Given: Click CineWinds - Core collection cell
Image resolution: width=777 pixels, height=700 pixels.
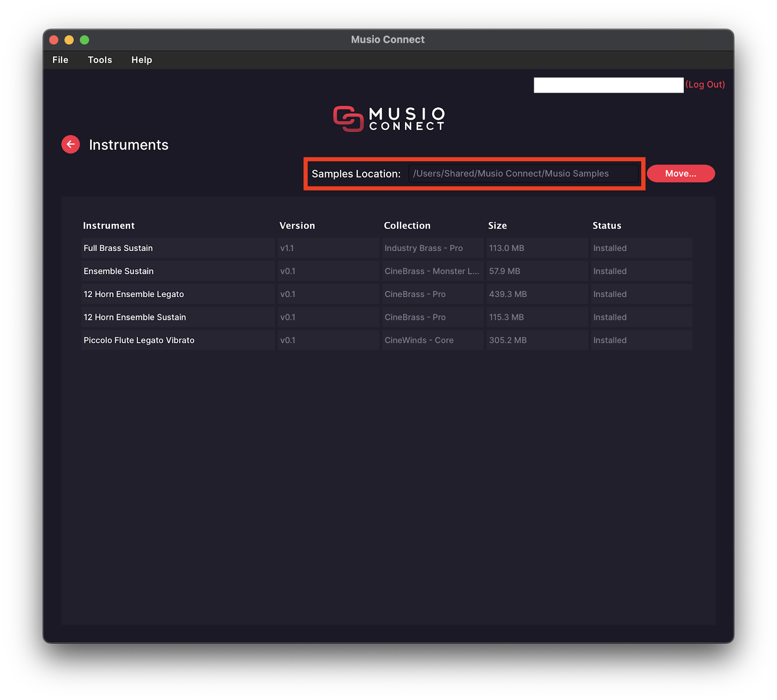Looking at the screenshot, I should point(433,340).
